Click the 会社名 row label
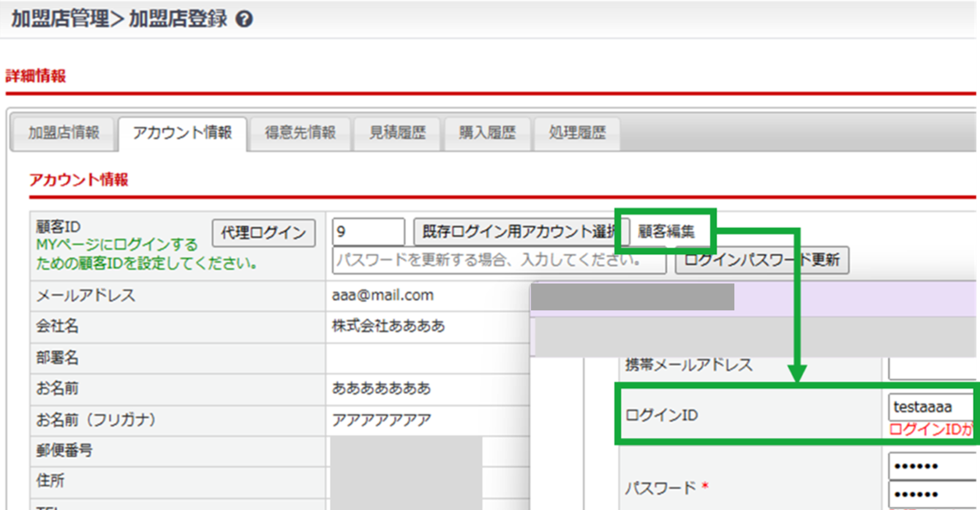Screen dimensions: 980x510 58,326
